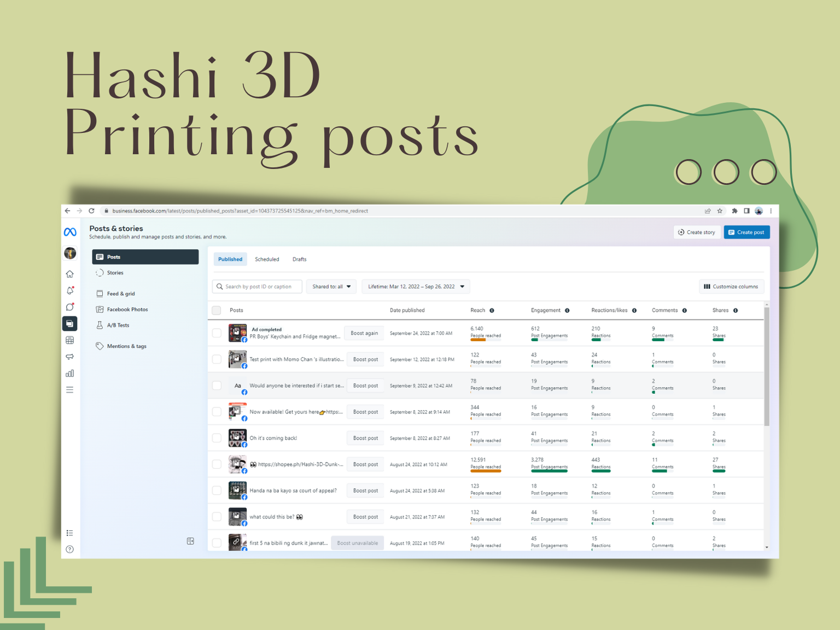Boost the Test print with Momo Chan post
The height and width of the screenshot is (630, 840).
pyautogui.click(x=366, y=359)
